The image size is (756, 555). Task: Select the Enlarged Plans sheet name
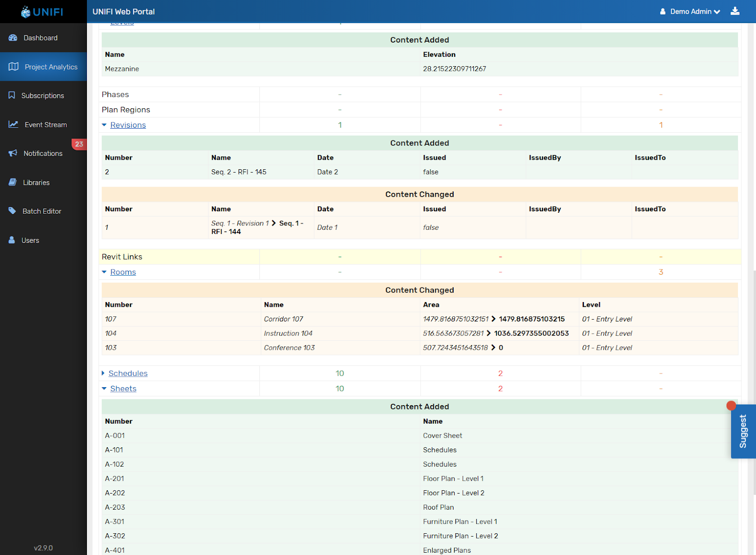[447, 550]
